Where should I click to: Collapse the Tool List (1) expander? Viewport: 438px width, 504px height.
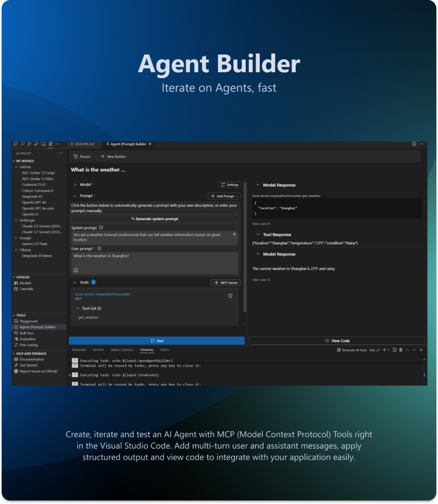[78, 309]
